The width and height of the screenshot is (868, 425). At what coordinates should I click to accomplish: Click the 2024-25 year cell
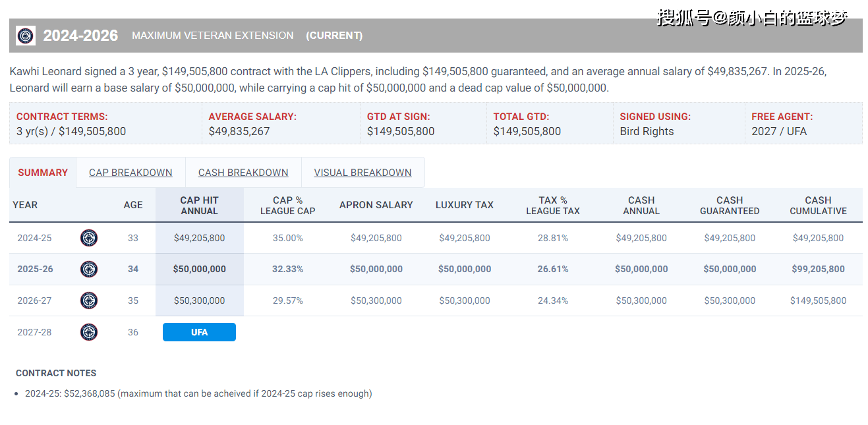34,238
